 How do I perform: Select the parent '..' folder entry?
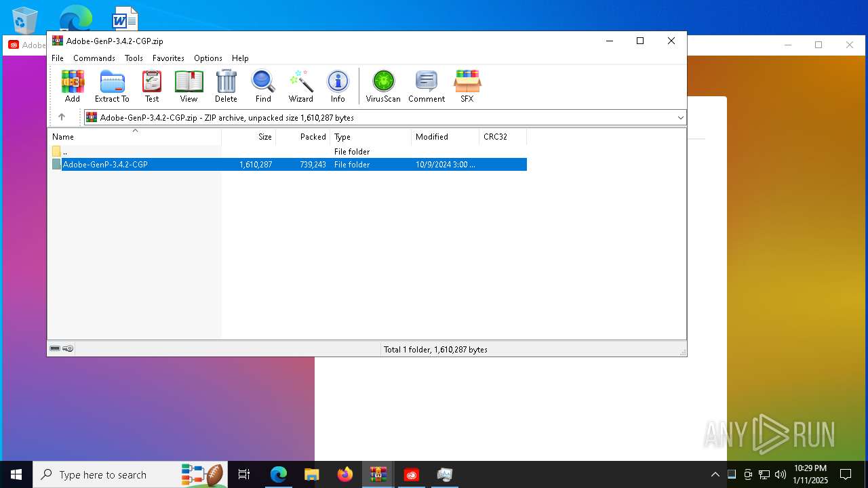pyautogui.click(x=288, y=151)
